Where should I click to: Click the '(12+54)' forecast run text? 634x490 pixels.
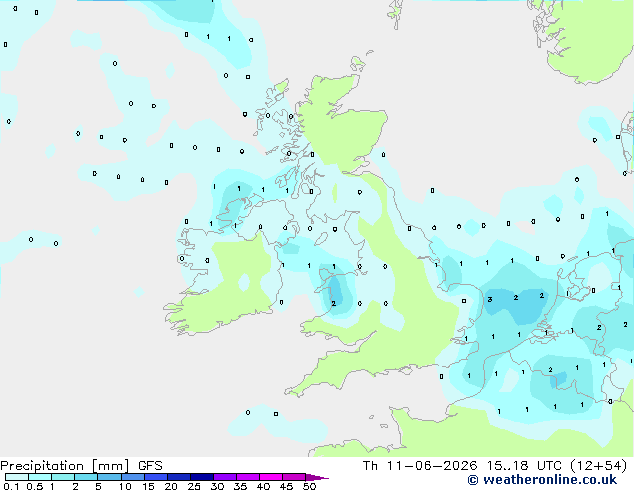coord(599,466)
